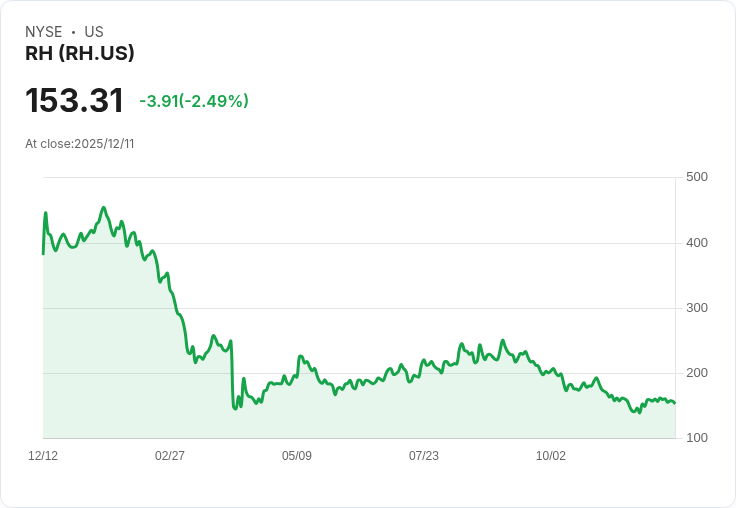This screenshot has width=736, height=508.
Task: Select the 400 value on the y-axis
Action: tap(697, 243)
